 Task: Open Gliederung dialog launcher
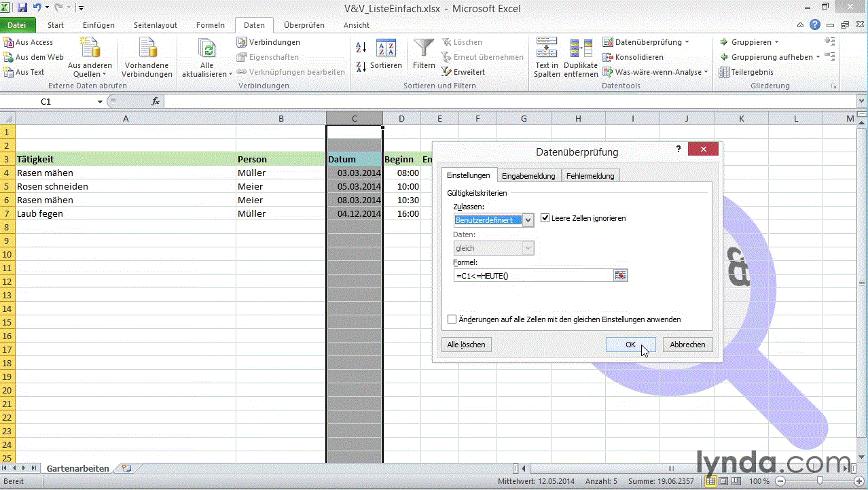pyautogui.click(x=833, y=86)
